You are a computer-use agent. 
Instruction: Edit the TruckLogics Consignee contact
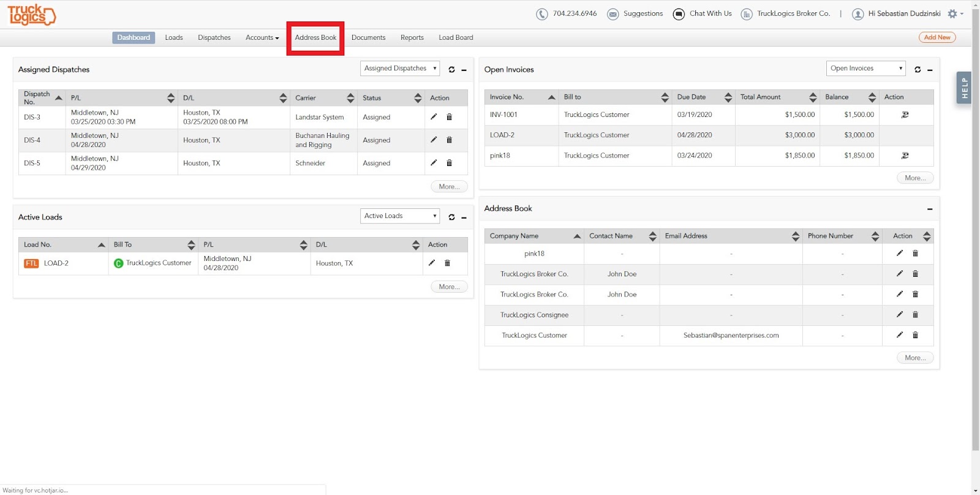(900, 314)
